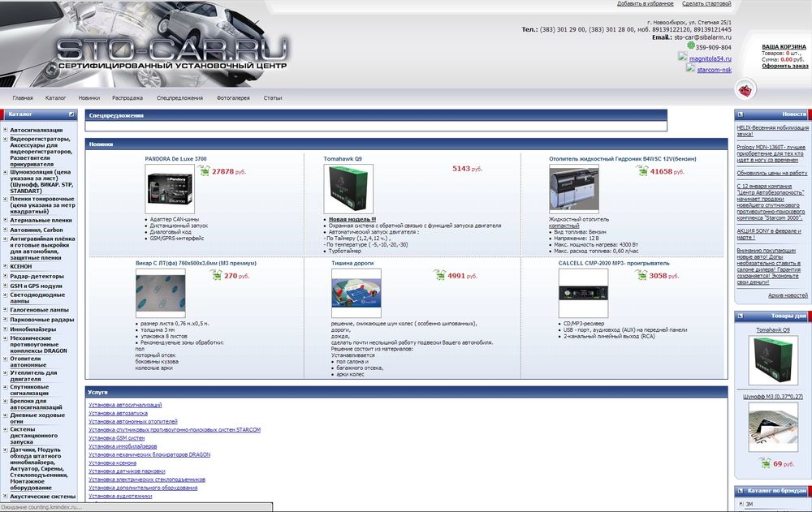Click the ICQ flower icon near 359-909-804
The width and height of the screenshot is (812, 512).
(691, 45)
